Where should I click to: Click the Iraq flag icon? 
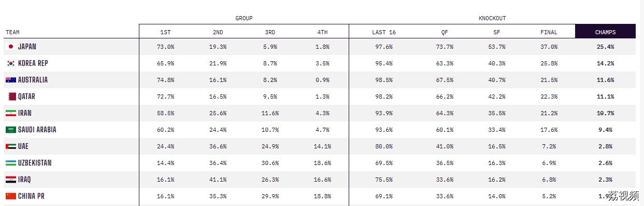10,180
